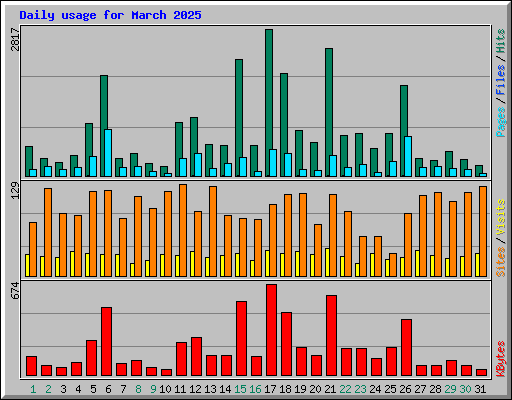Click the orange "Sites" legend label
The image size is (512, 400).
[x=501, y=262]
